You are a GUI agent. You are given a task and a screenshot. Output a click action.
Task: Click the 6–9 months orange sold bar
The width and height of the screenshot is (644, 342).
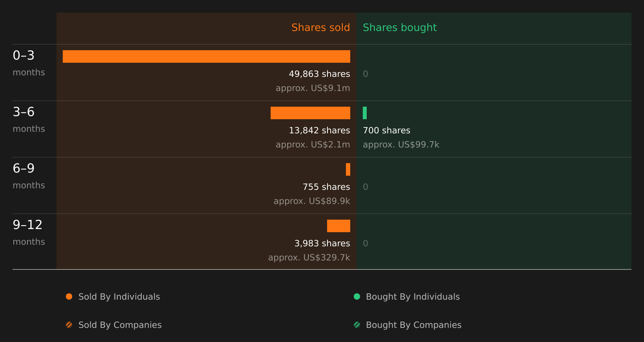348,169
